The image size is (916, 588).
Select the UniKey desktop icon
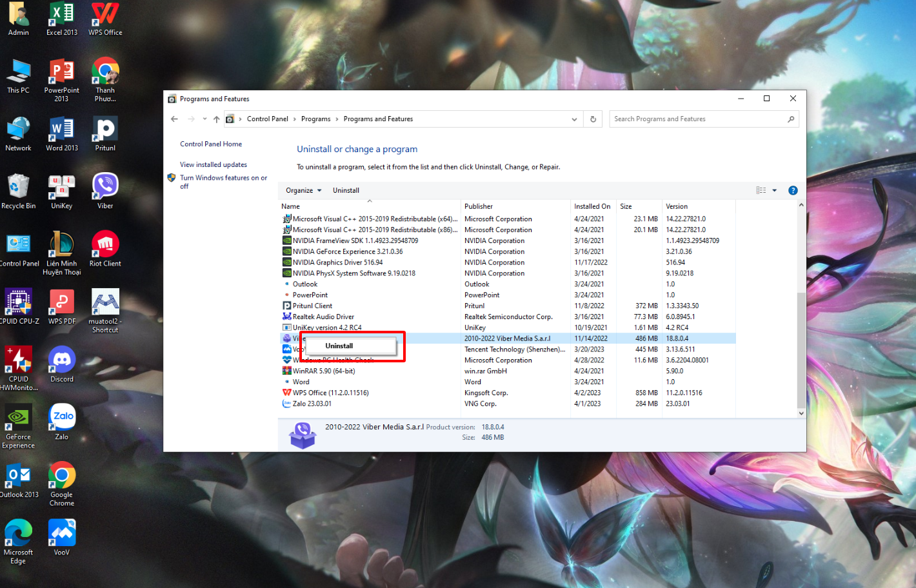62,192
